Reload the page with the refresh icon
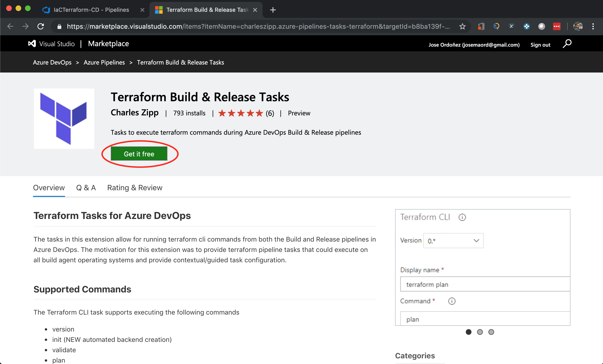The height and width of the screenshot is (364, 603). tap(41, 26)
